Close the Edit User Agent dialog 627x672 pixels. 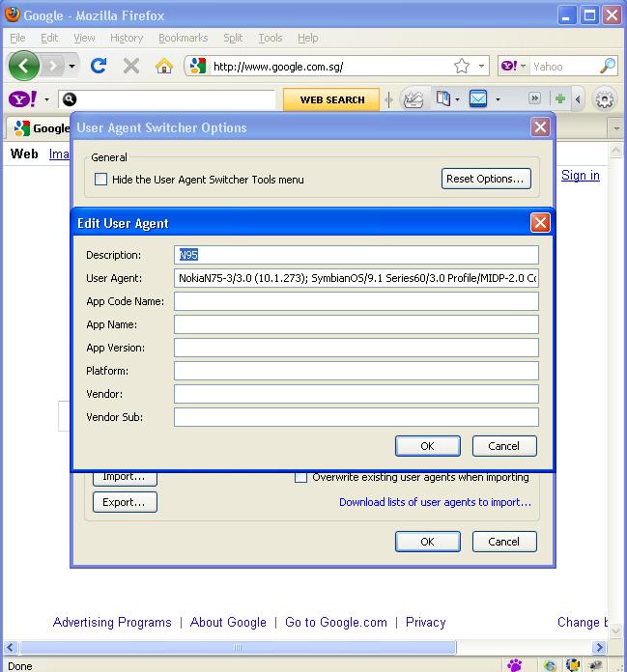point(540,223)
